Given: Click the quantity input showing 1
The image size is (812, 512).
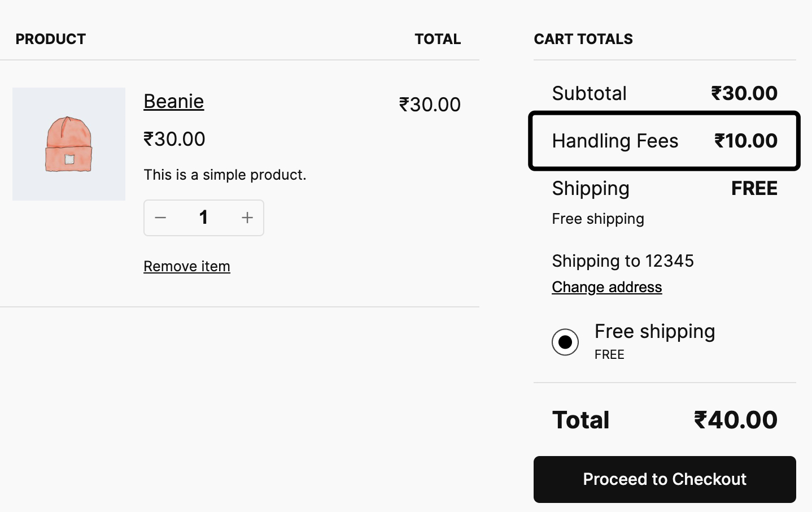Looking at the screenshot, I should (204, 218).
